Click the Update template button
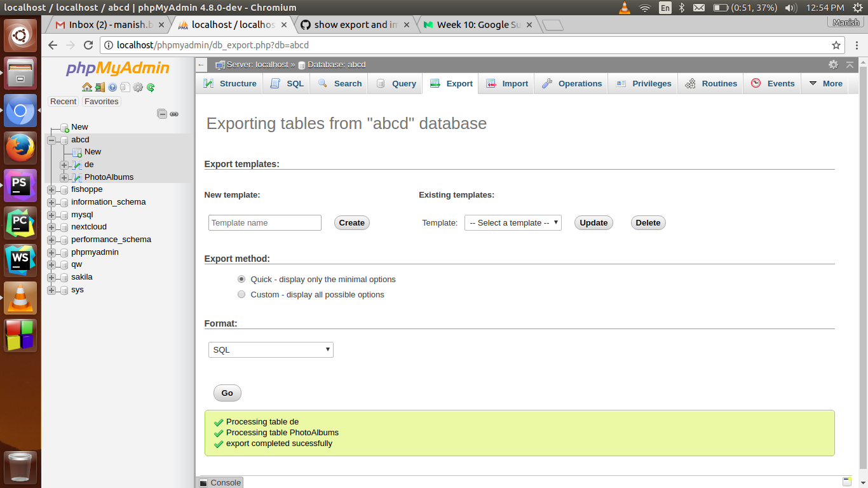The width and height of the screenshot is (868, 488). tap(593, 223)
